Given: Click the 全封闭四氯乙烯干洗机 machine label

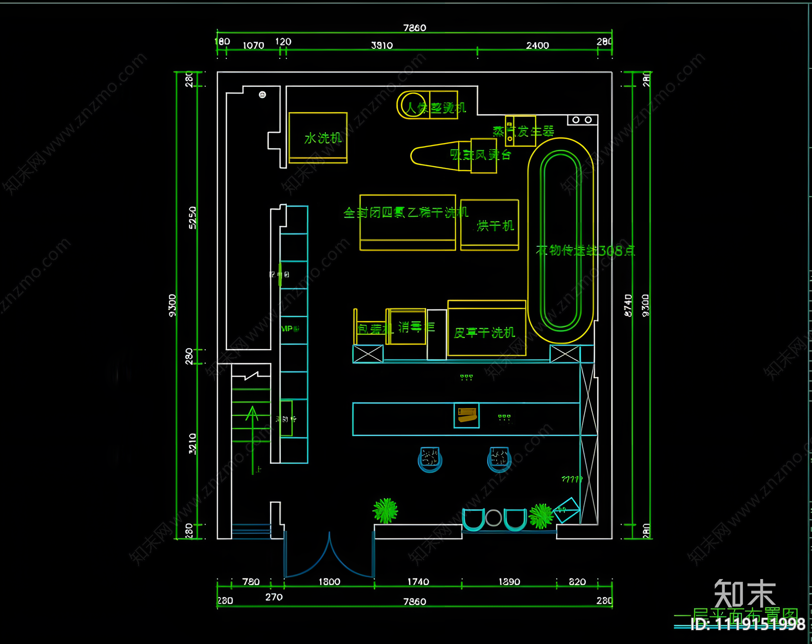Looking at the screenshot, I should coord(406,213).
